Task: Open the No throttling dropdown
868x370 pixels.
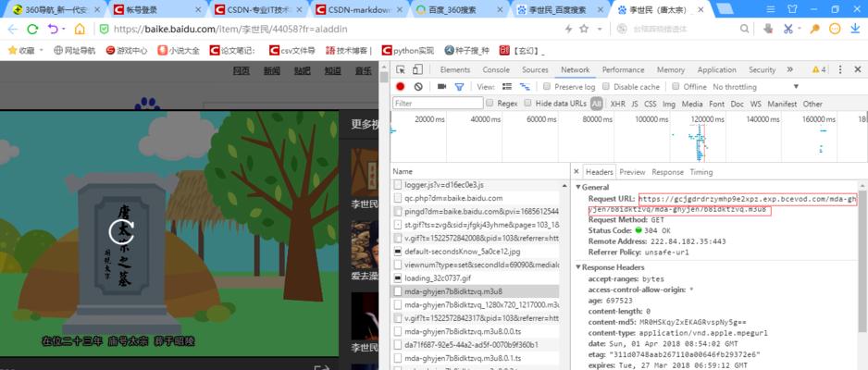Action: click(756, 87)
